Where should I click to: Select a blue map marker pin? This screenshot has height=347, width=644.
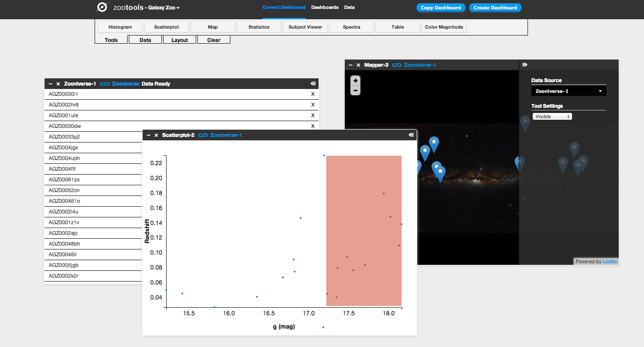point(435,141)
